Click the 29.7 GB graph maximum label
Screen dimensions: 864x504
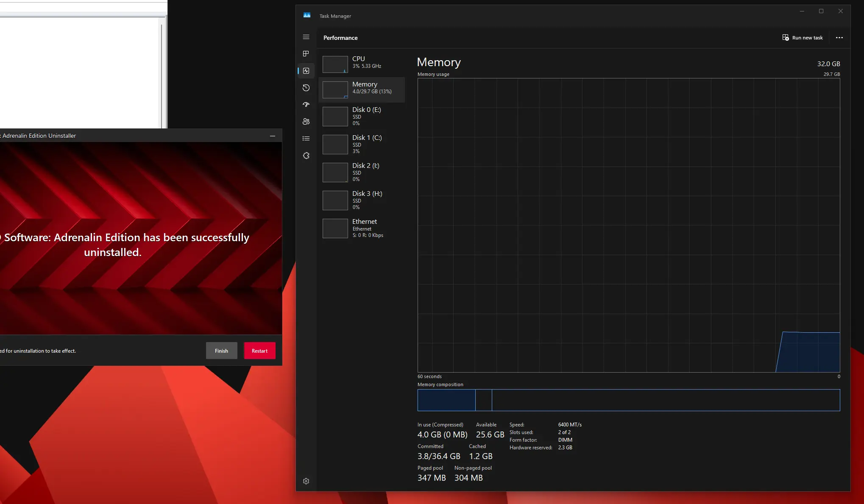pos(832,74)
